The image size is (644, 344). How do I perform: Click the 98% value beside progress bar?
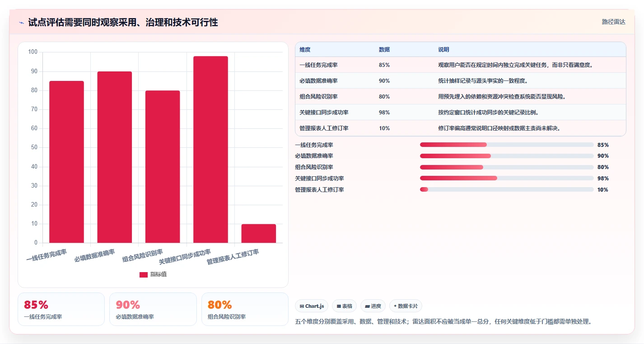click(x=603, y=179)
